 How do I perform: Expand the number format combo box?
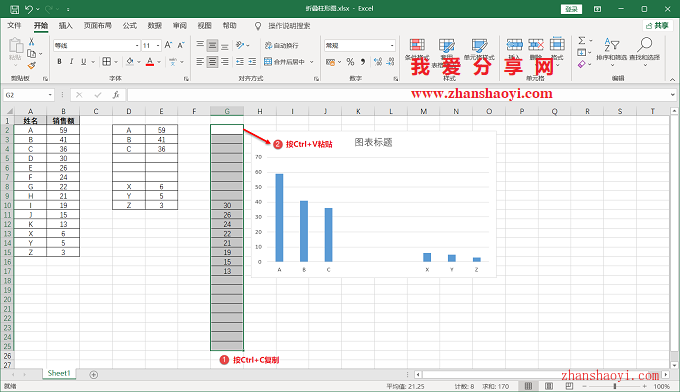(392, 46)
